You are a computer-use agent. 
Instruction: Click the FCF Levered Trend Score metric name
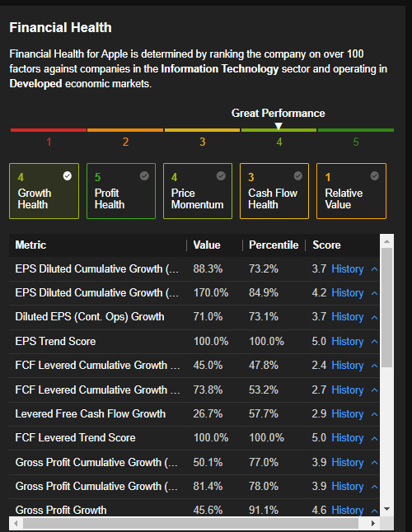coord(75,438)
